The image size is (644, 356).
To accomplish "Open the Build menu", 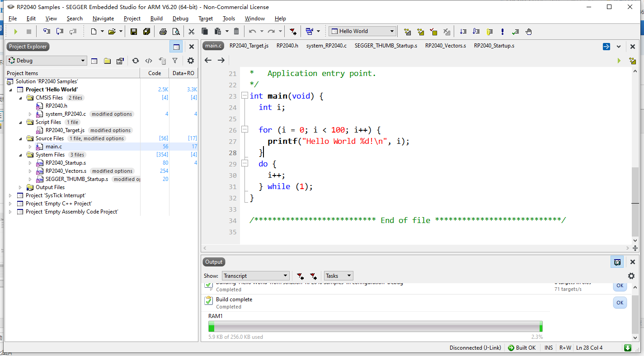I will tap(156, 19).
